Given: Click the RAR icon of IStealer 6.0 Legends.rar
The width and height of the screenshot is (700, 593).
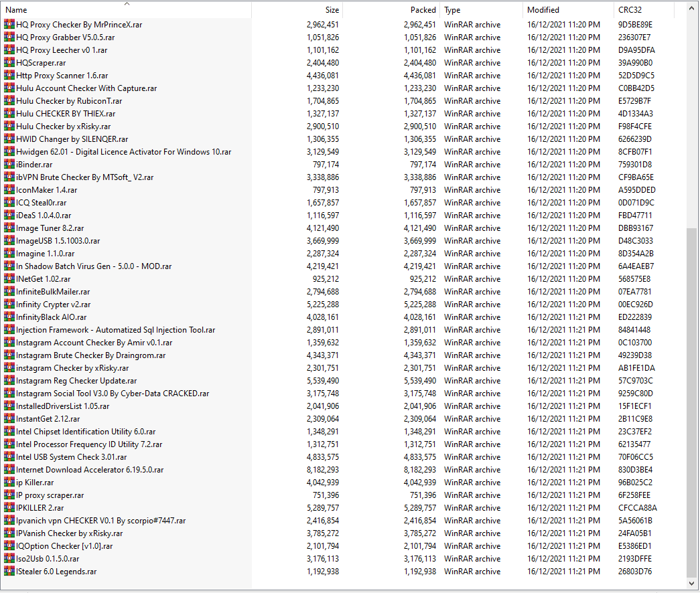Looking at the screenshot, I should pos(9,571).
